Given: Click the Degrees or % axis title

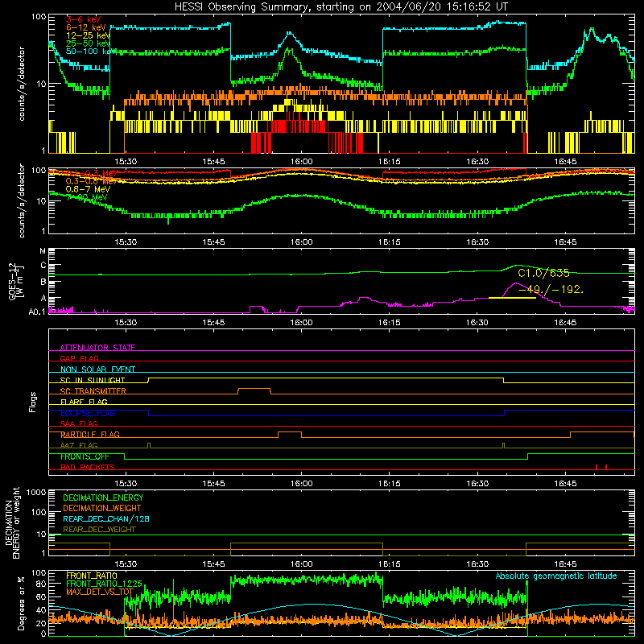Looking at the screenshot, I should point(21,603).
